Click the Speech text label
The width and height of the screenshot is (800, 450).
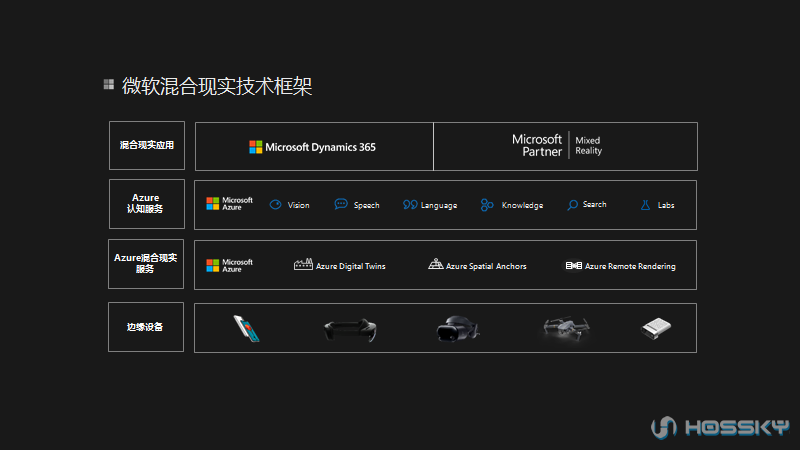366,205
